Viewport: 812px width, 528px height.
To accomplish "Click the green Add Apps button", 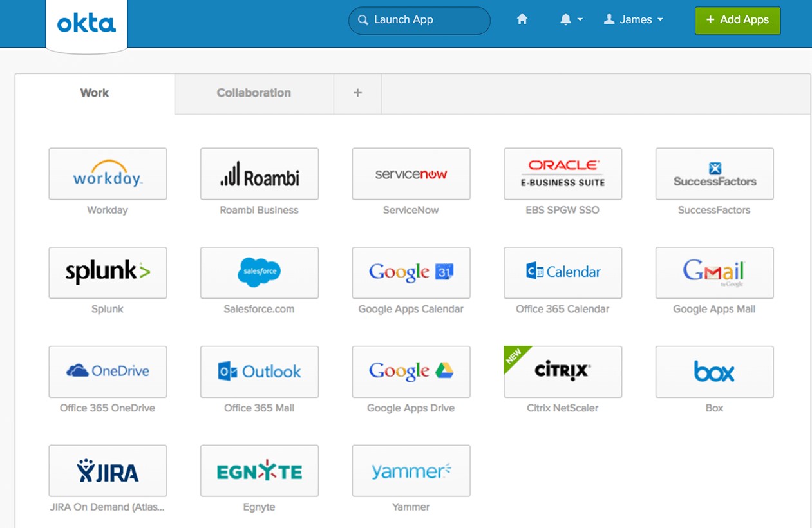I will pos(737,20).
